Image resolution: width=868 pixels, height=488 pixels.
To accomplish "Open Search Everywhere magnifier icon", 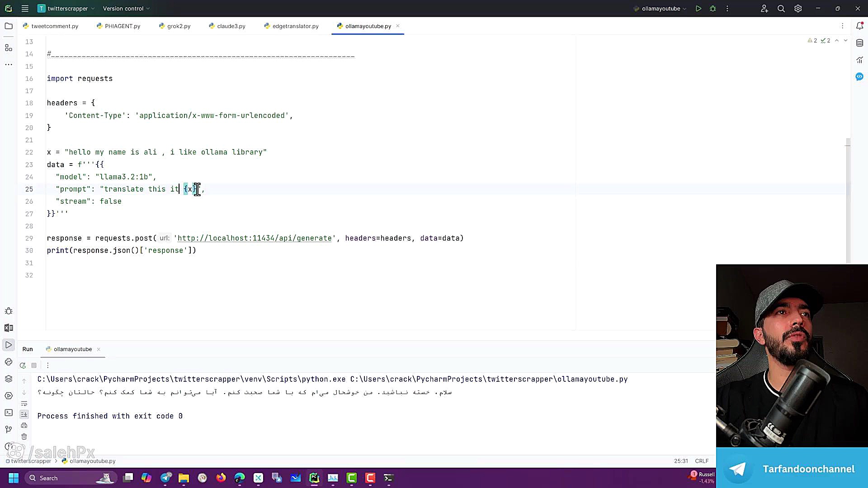I will click(x=781, y=9).
